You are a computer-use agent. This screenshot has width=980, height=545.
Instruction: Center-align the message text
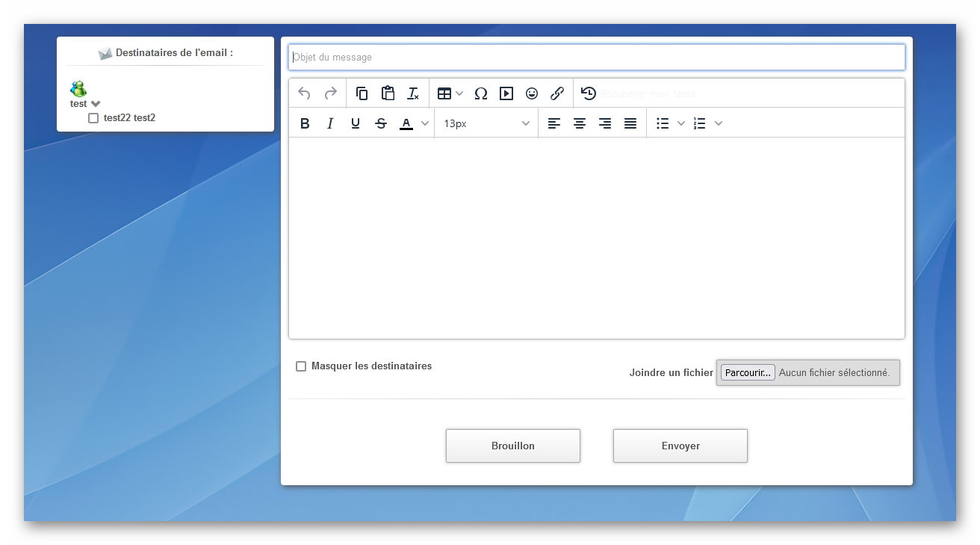(x=580, y=123)
